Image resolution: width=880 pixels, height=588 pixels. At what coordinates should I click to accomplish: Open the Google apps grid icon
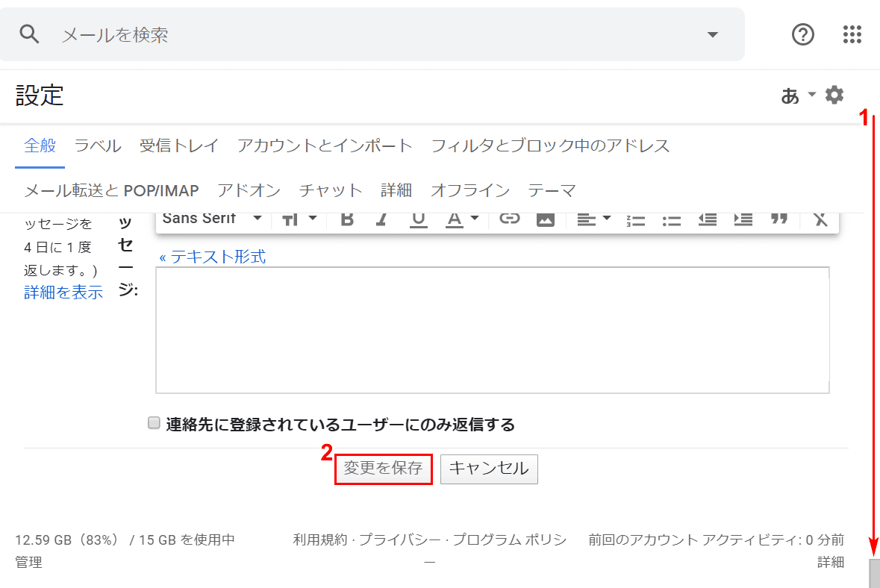pos(852,35)
